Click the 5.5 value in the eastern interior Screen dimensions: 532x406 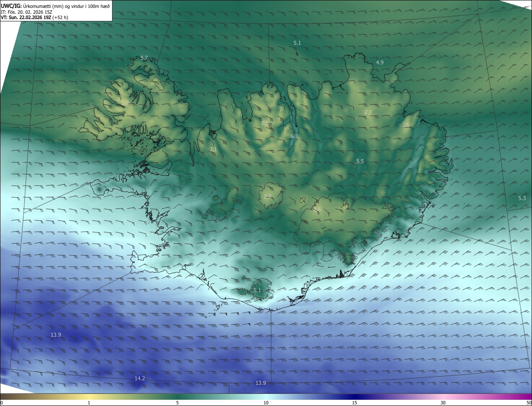point(360,161)
